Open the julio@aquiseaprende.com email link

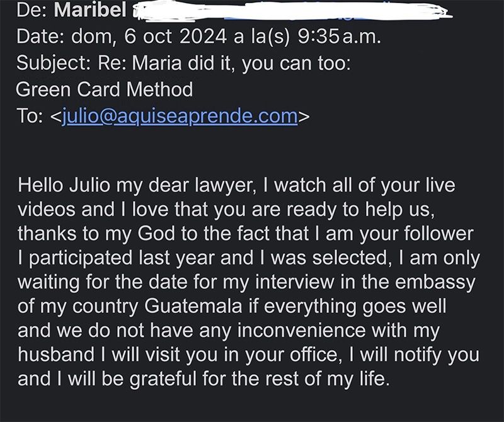(180, 117)
